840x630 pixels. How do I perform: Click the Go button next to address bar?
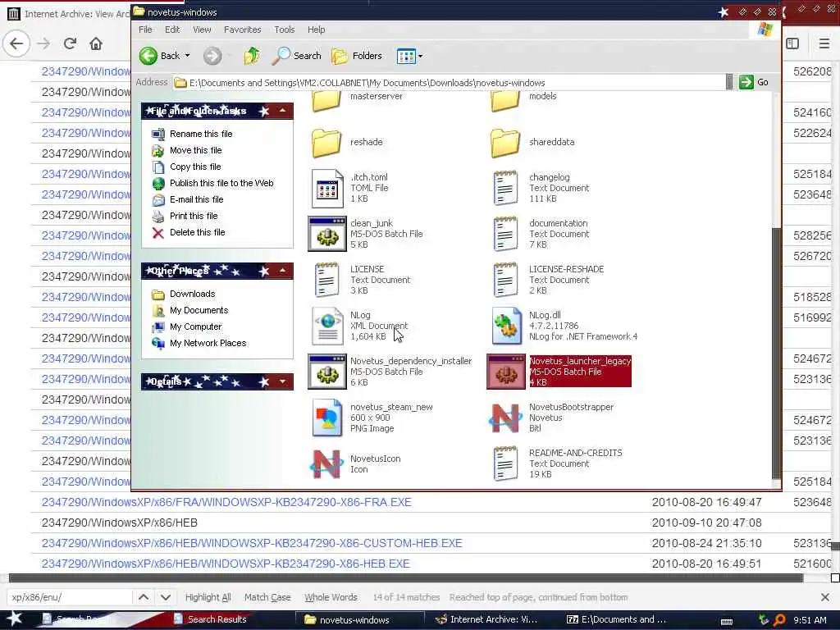click(755, 82)
